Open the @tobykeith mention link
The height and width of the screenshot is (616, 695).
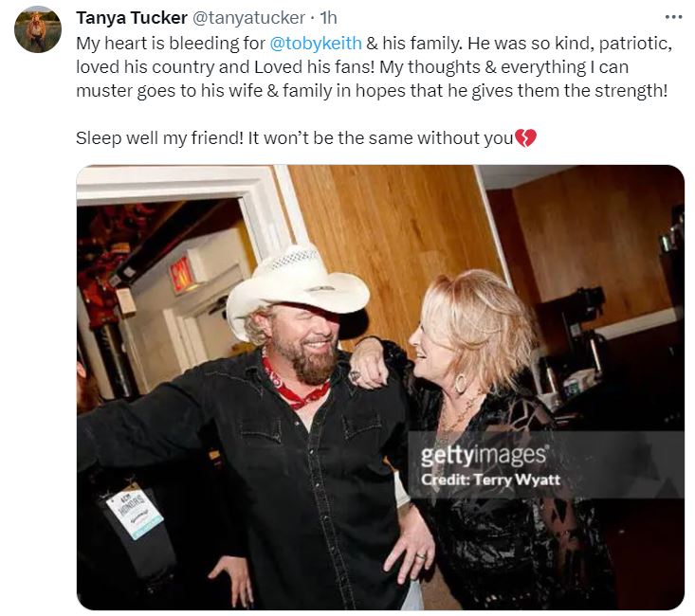316,44
